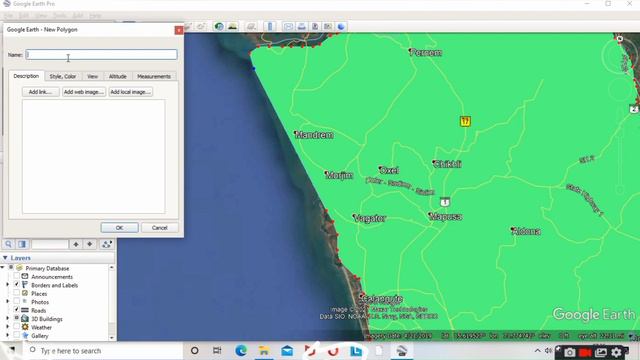Screen dimensions: 640x360
Task: Click the email toolbar icon
Action: (288, 27)
